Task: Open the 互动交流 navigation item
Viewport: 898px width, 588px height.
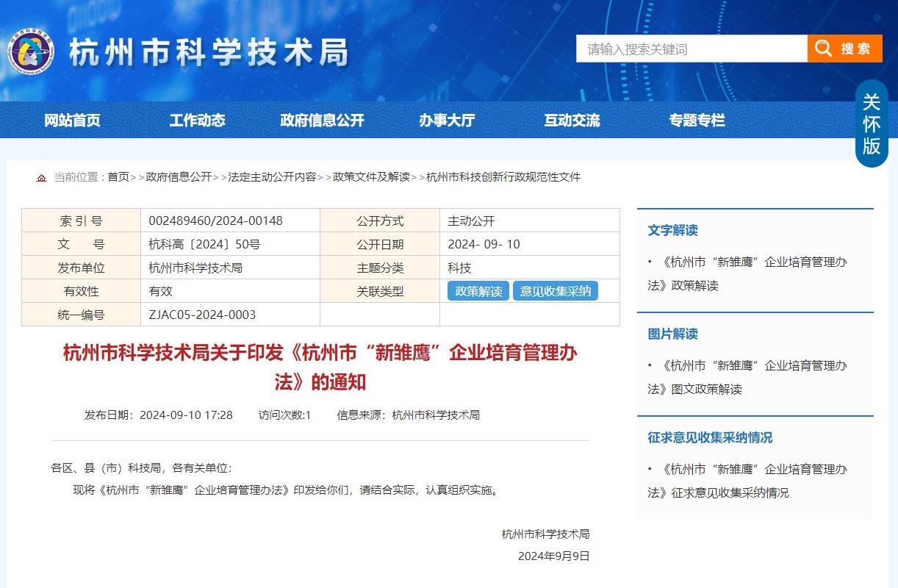Action: coord(572,120)
